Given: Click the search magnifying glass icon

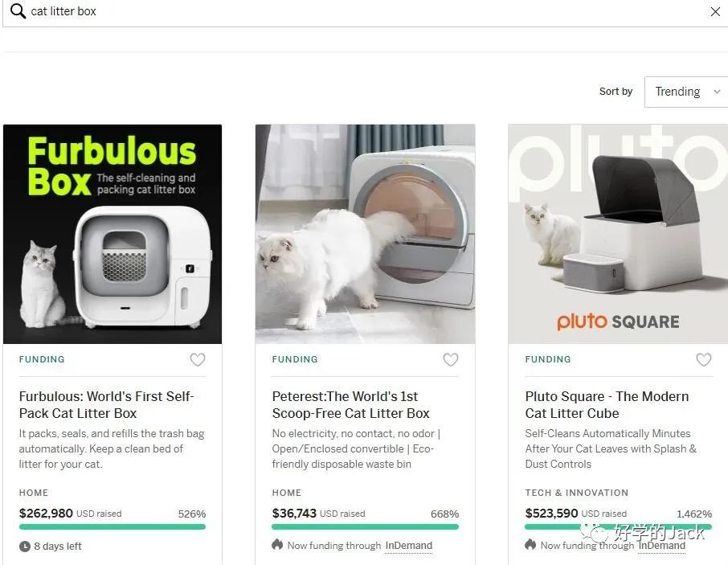Looking at the screenshot, I should (x=17, y=11).
